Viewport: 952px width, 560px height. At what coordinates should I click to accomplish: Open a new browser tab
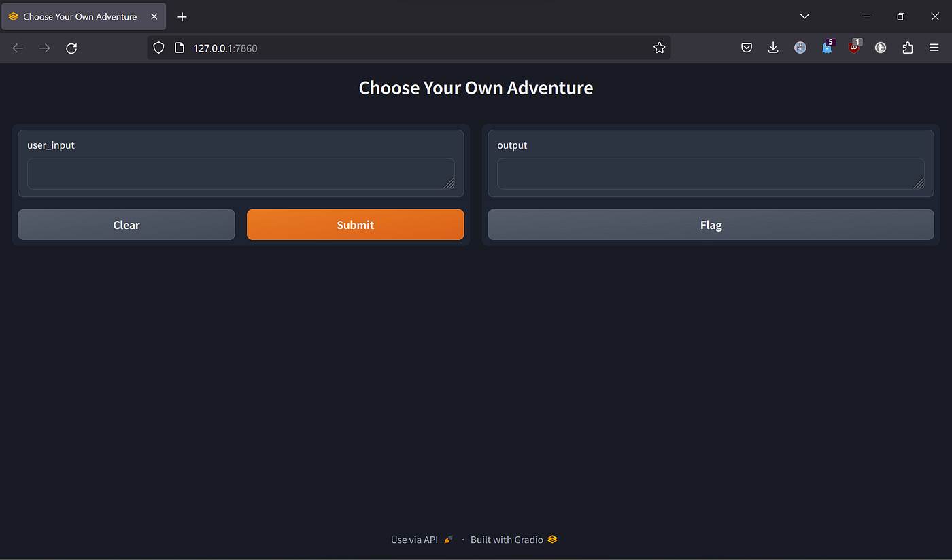(182, 16)
